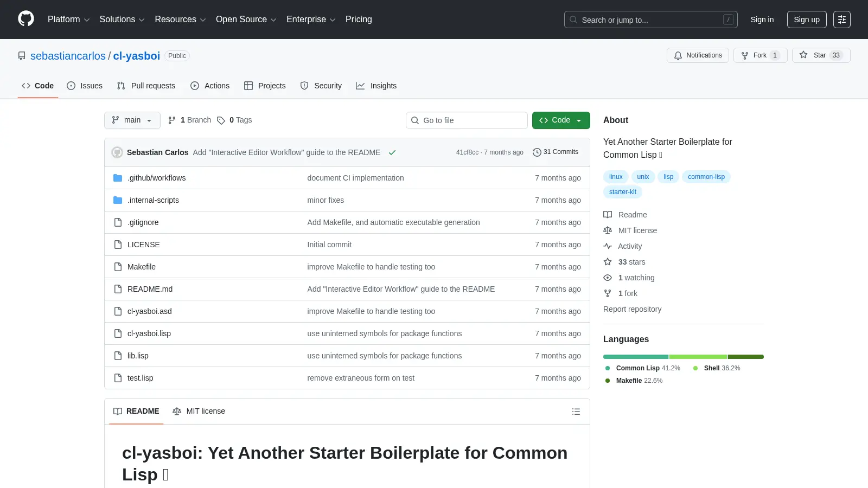Click the fork icon beside 1 fork
The width and height of the screenshot is (868, 488).
(608, 293)
